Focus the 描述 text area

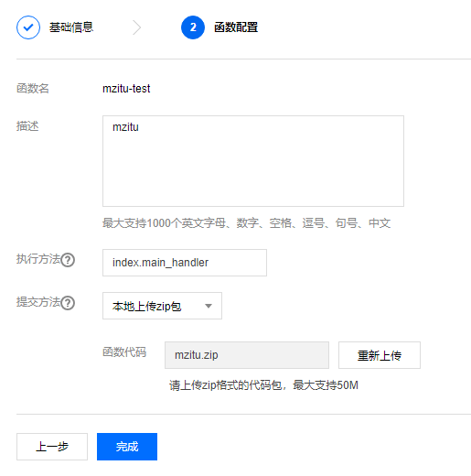(x=253, y=161)
